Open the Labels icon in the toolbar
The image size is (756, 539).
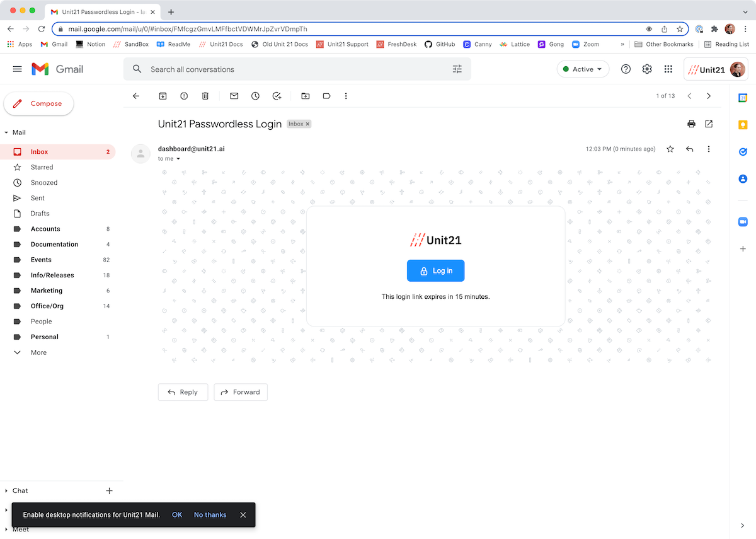(x=326, y=96)
